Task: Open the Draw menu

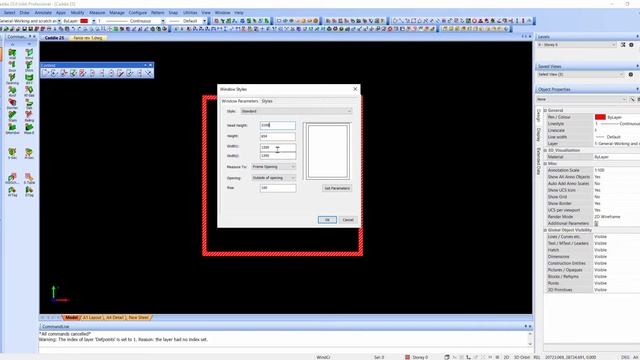Action: coord(24,13)
